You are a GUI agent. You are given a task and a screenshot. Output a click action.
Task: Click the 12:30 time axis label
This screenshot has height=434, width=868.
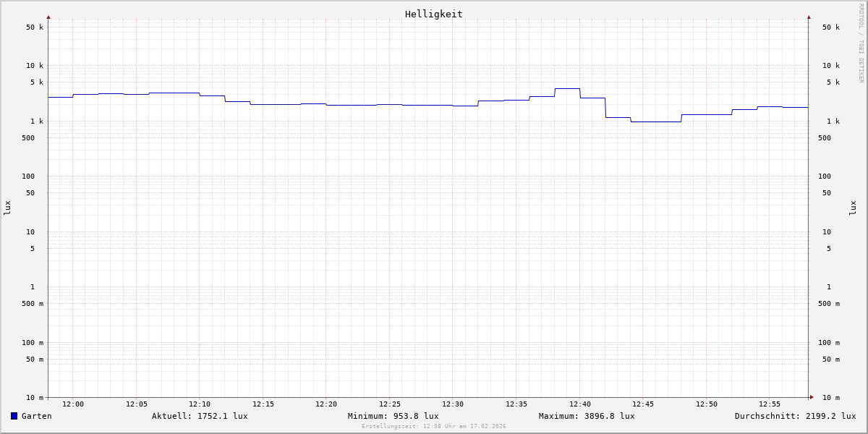(x=453, y=404)
